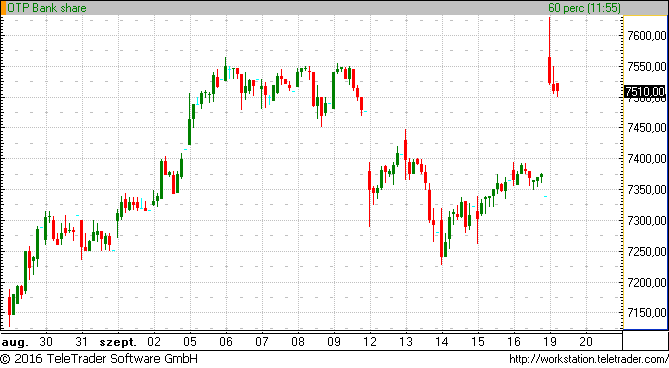Click the '16' date label on time axis
The width and height of the screenshot is (669, 368).
514,342
